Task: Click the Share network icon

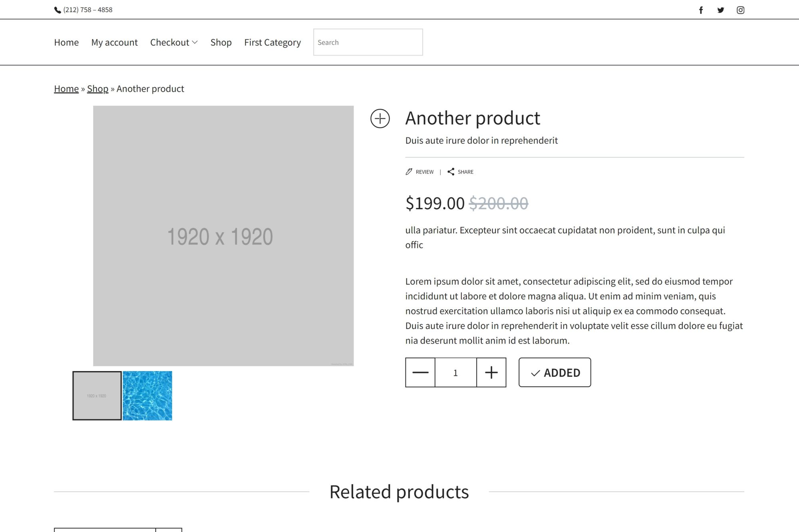Action: [x=451, y=172]
